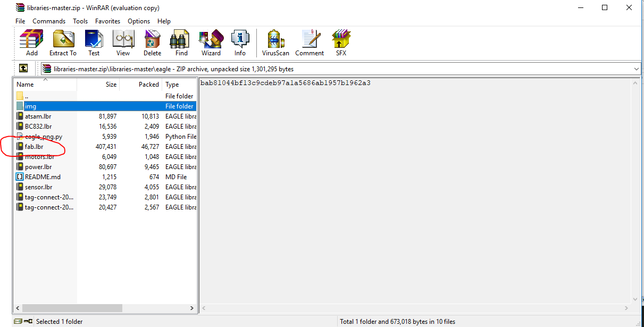The width and height of the screenshot is (644, 327).
Task: Show archive Info
Action: [240, 39]
